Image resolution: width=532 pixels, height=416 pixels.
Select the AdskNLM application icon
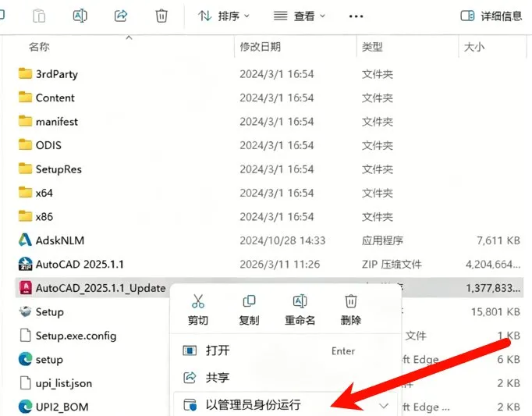pyautogui.click(x=25, y=240)
